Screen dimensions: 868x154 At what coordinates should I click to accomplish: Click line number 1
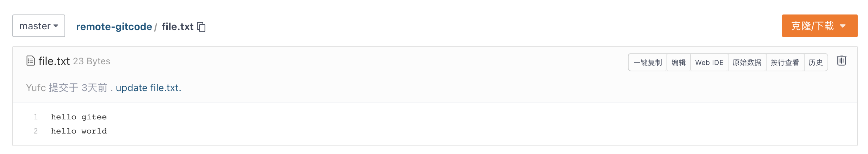[x=36, y=117]
